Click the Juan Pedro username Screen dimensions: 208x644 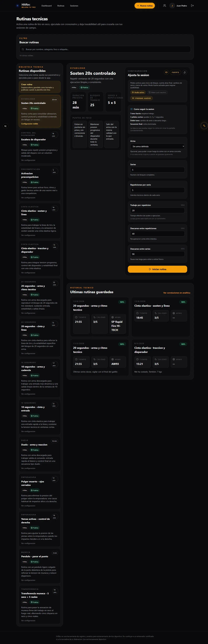[x=182, y=6]
